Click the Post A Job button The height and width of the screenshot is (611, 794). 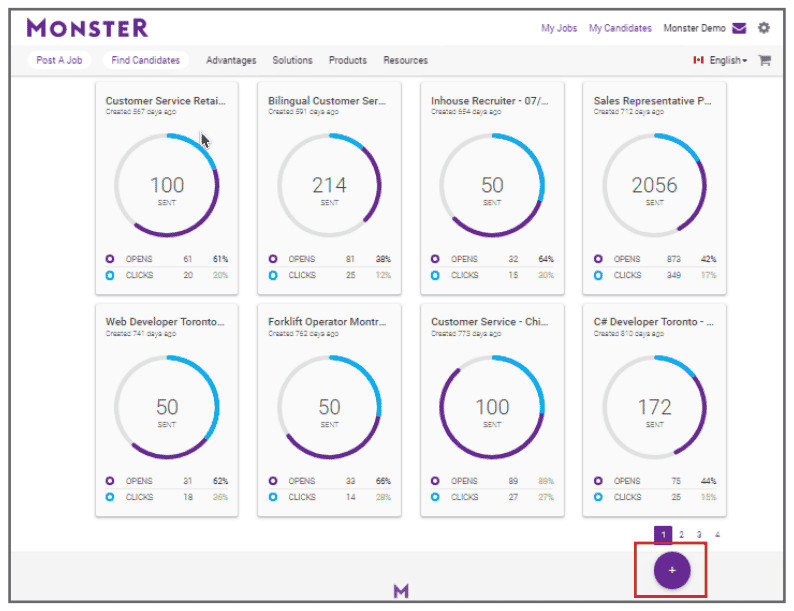[59, 60]
